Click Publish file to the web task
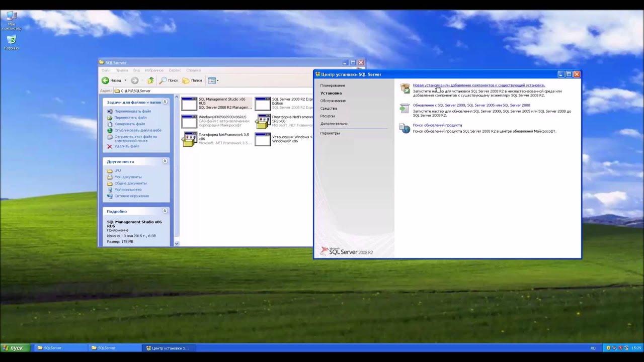Viewport: 644px width, 362px height. 137,130
